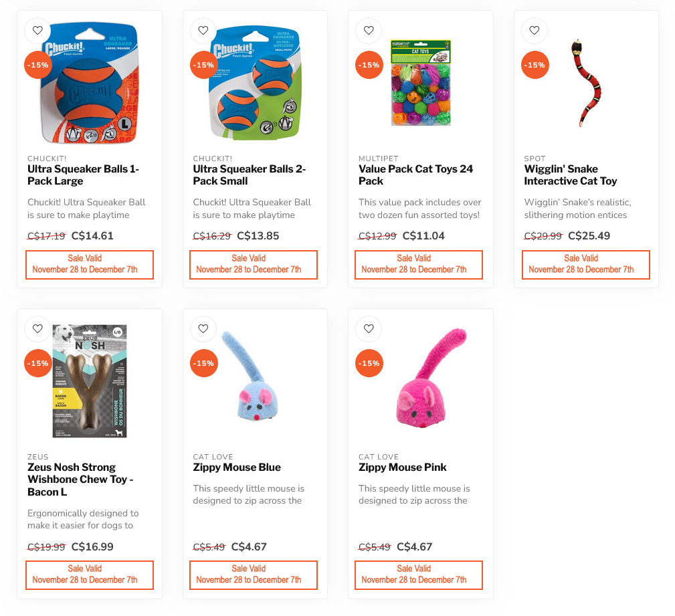Click heart icon on Value Pack Cat Toys
Image resolution: width=675 pixels, height=616 pixels.
pyautogui.click(x=369, y=31)
